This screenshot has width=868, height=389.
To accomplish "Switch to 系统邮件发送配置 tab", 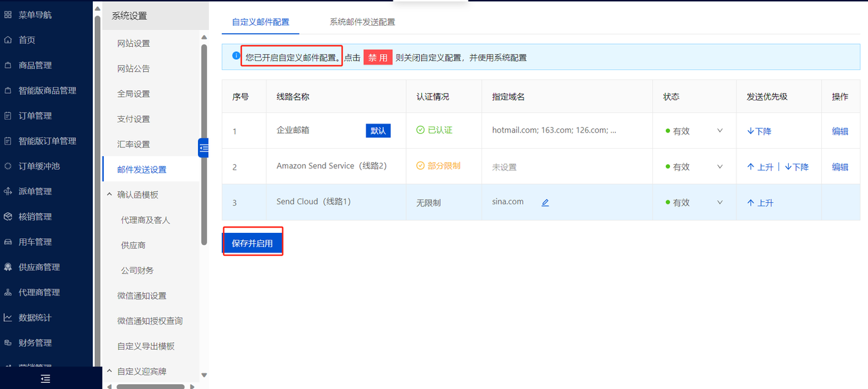I will click(362, 22).
